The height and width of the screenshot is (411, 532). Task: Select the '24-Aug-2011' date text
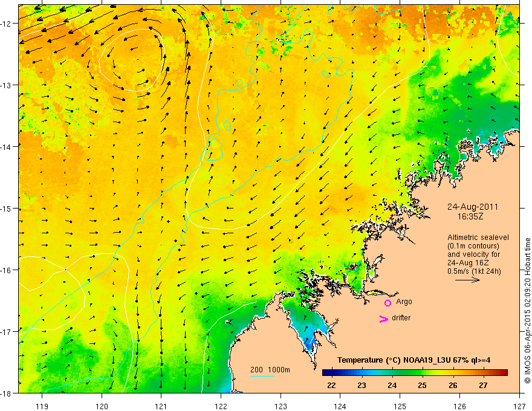pos(472,207)
